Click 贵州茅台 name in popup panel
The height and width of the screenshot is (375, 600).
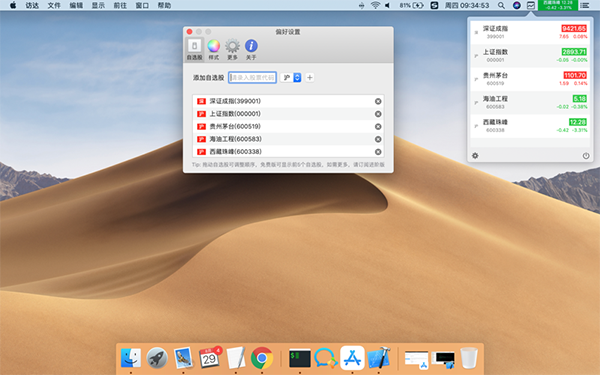tap(495, 75)
